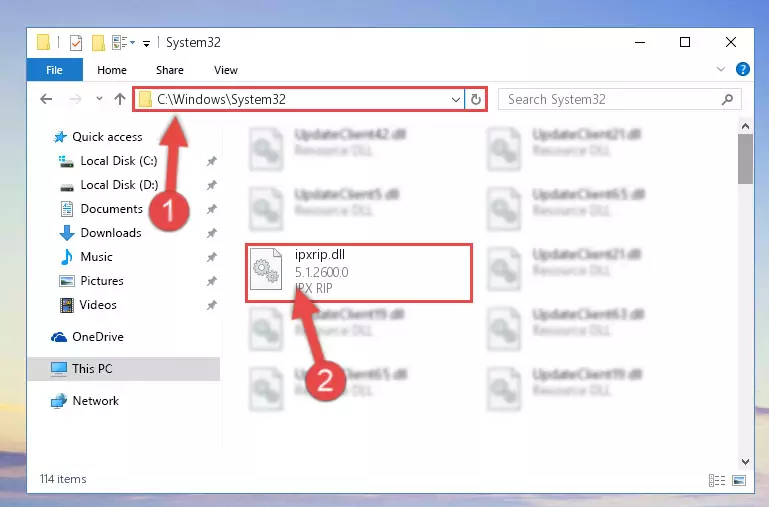The width and height of the screenshot is (769, 507).
Task: Open the File menu tab
Action: [54, 70]
